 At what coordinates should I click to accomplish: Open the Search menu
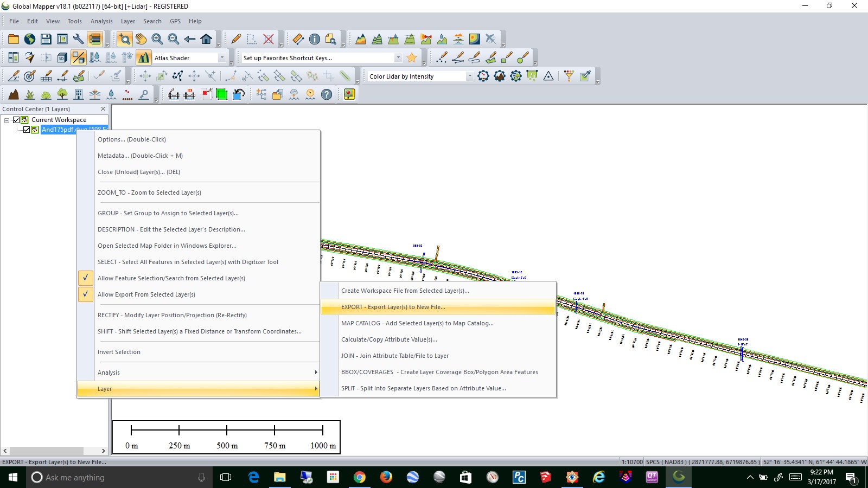pyautogui.click(x=152, y=21)
